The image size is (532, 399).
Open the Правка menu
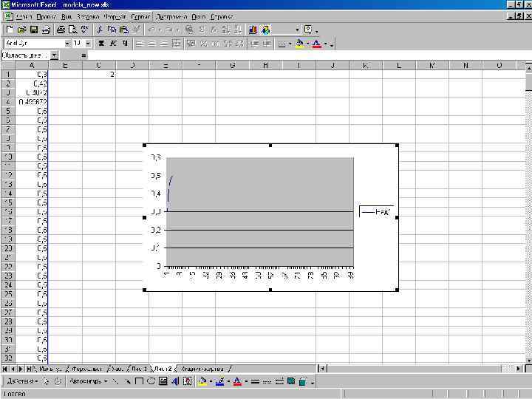click(46, 16)
